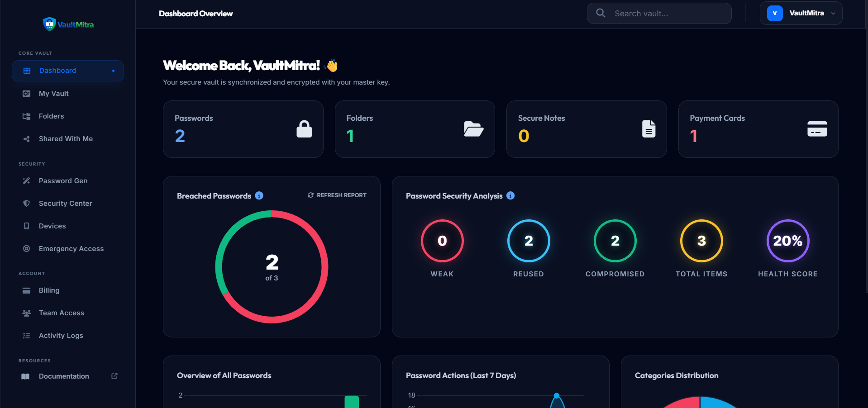Click the purple 20% Health Score ring

[788, 241]
